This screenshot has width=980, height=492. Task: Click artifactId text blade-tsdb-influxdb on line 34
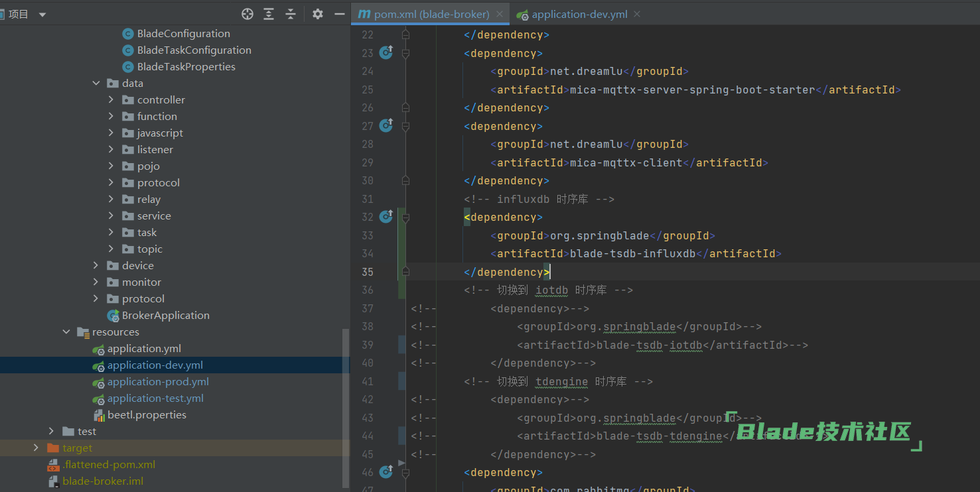pyautogui.click(x=633, y=253)
